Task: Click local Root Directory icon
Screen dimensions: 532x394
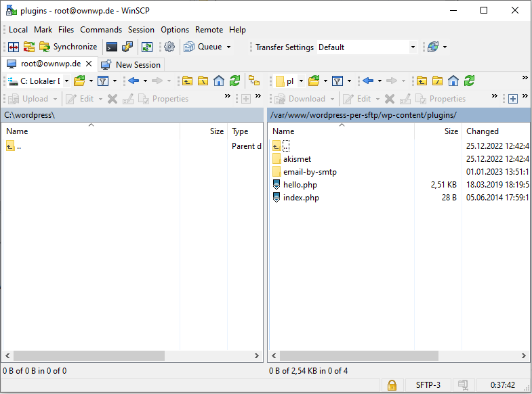Action: (203, 81)
